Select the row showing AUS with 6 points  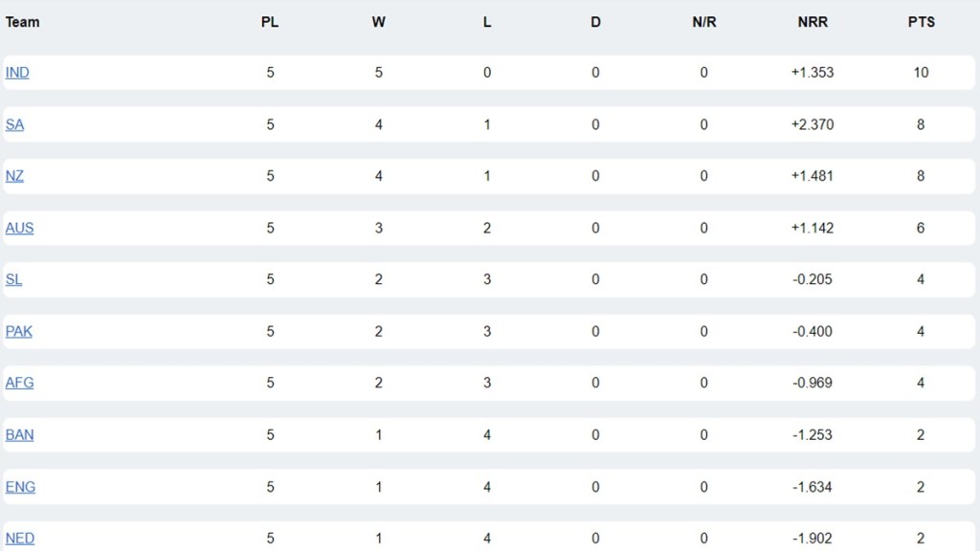pyautogui.click(x=479, y=228)
